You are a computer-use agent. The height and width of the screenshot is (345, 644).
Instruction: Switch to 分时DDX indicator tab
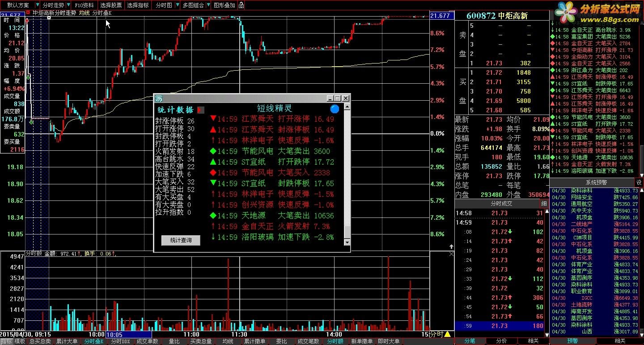[x=120, y=341]
